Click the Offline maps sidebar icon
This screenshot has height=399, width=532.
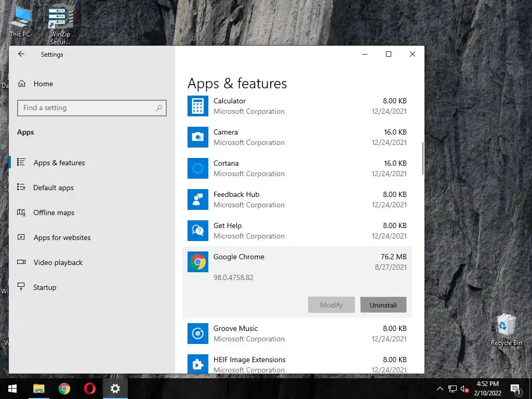coord(21,212)
